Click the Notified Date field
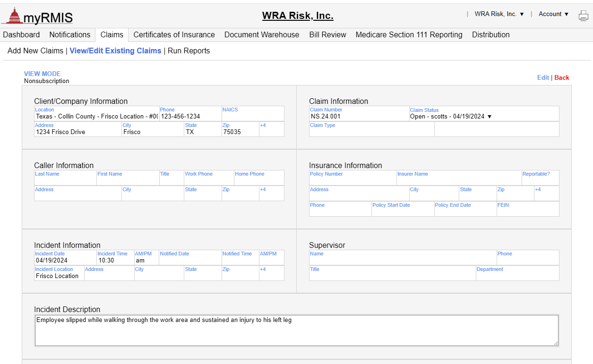Viewport: 593px width, 364px height. [190, 258]
